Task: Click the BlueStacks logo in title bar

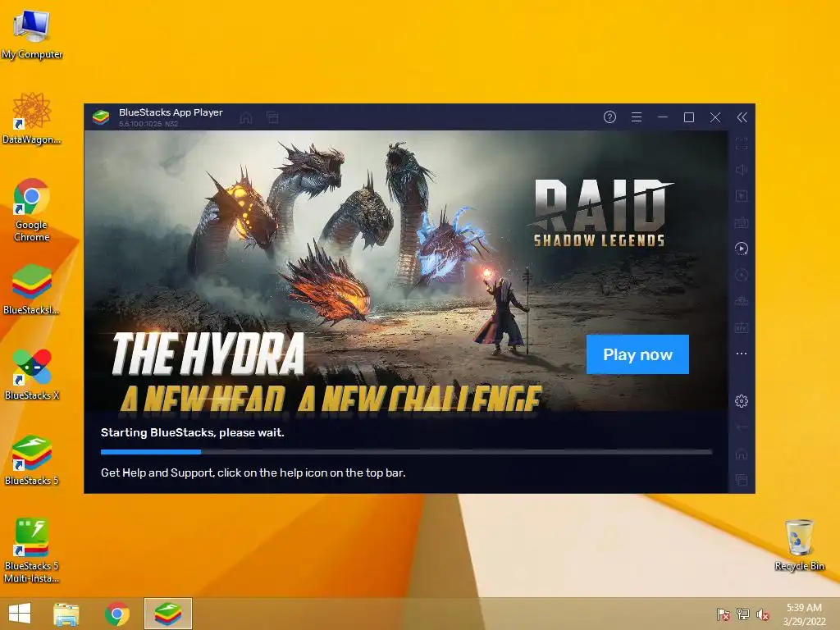Action: click(101, 116)
